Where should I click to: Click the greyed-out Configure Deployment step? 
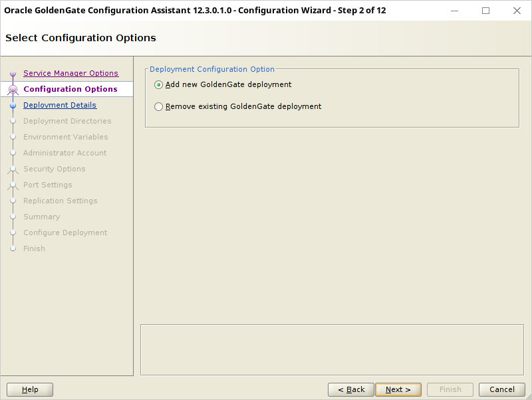click(65, 233)
